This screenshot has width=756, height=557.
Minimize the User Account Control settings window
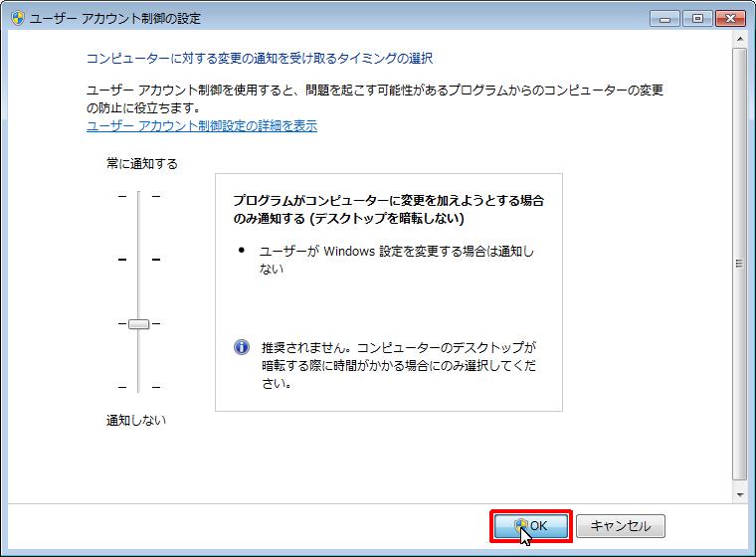(665, 18)
